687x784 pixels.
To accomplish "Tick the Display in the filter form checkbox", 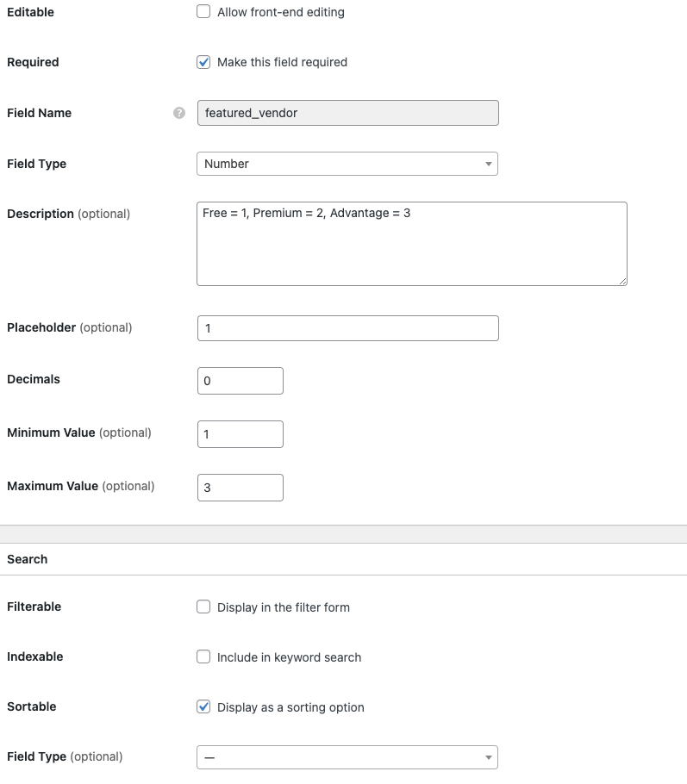I will click(203, 607).
